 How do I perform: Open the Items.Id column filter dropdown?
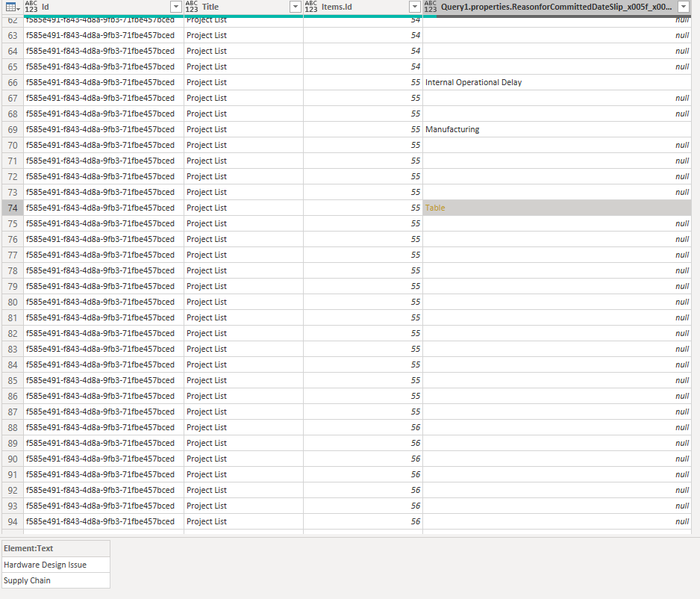(x=415, y=7)
